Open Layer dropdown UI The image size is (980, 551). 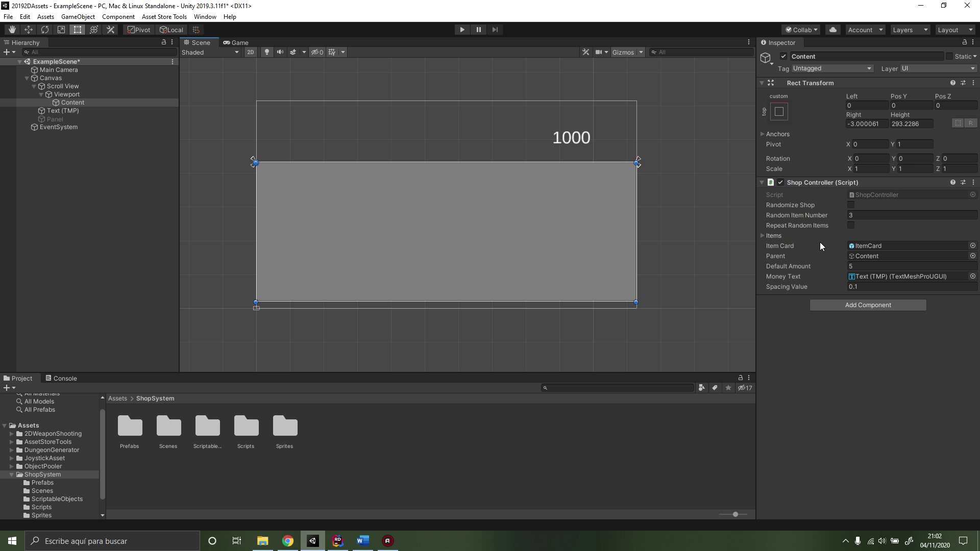pyautogui.click(x=938, y=68)
